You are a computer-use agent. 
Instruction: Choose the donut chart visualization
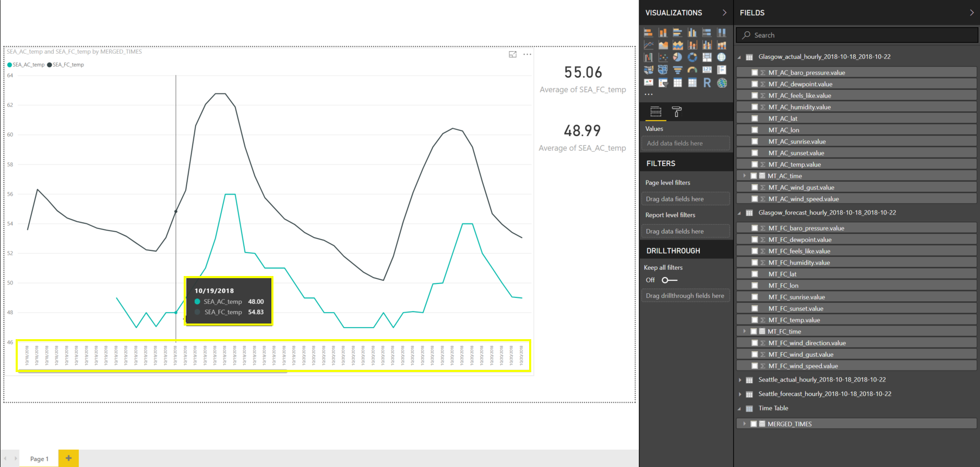pos(692,57)
